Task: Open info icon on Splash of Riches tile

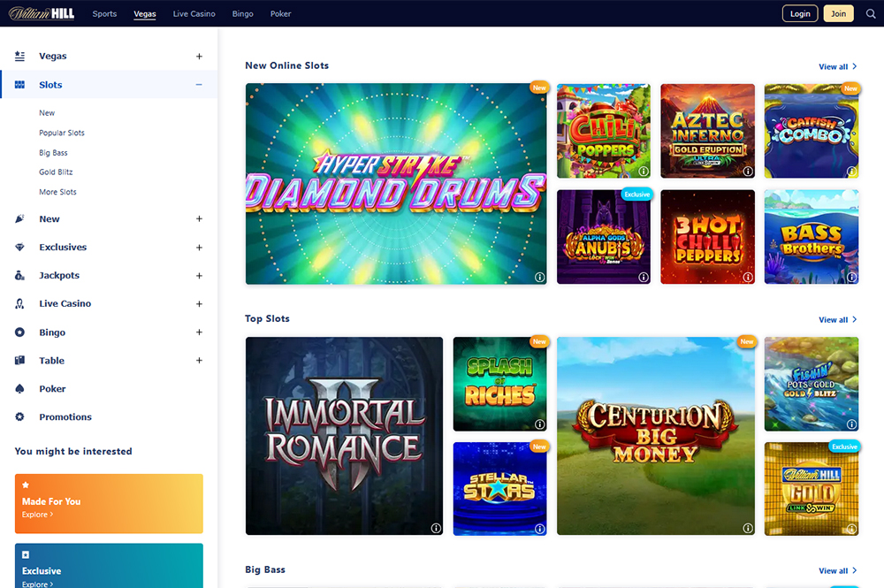Action: point(539,424)
